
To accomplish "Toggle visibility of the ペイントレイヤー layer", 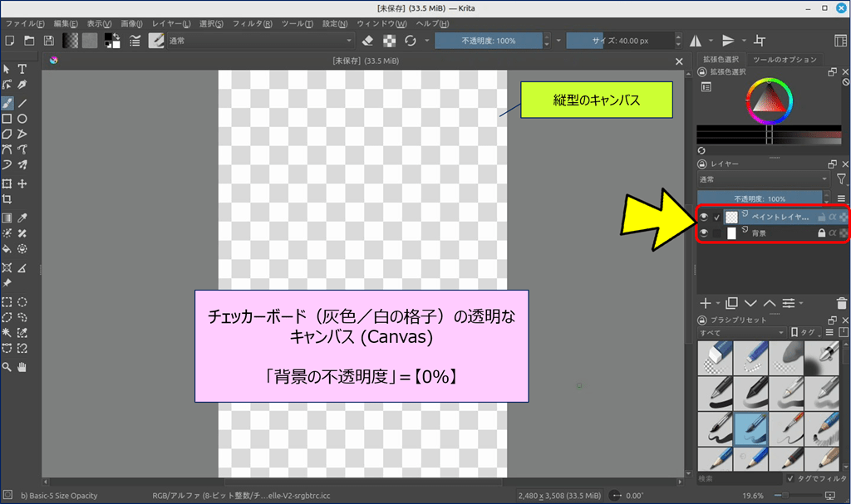I will (704, 217).
